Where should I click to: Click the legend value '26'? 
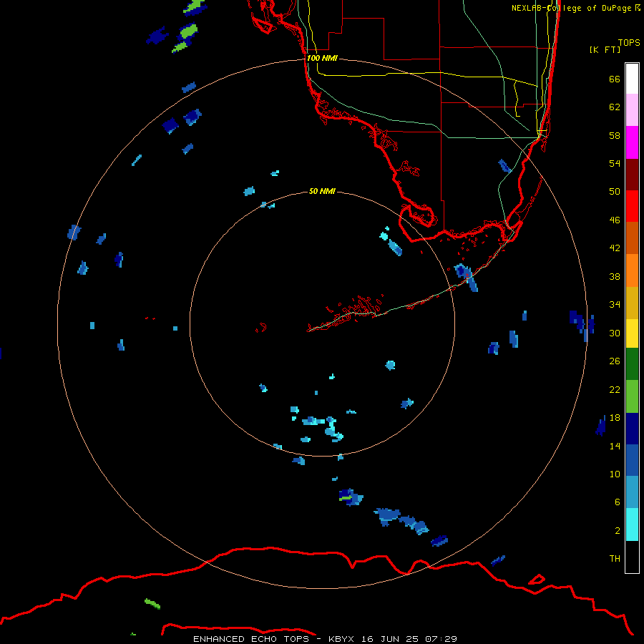pos(615,361)
